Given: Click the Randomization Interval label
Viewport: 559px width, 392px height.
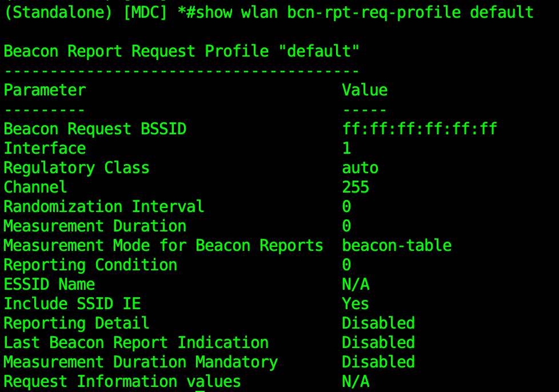Looking at the screenshot, I should click(x=104, y=207).
